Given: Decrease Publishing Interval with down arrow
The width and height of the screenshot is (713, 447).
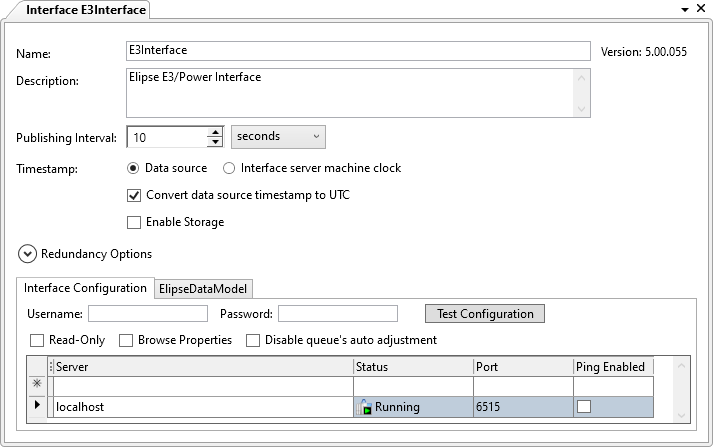Looking at the screenshot, I should coord(215,142).
